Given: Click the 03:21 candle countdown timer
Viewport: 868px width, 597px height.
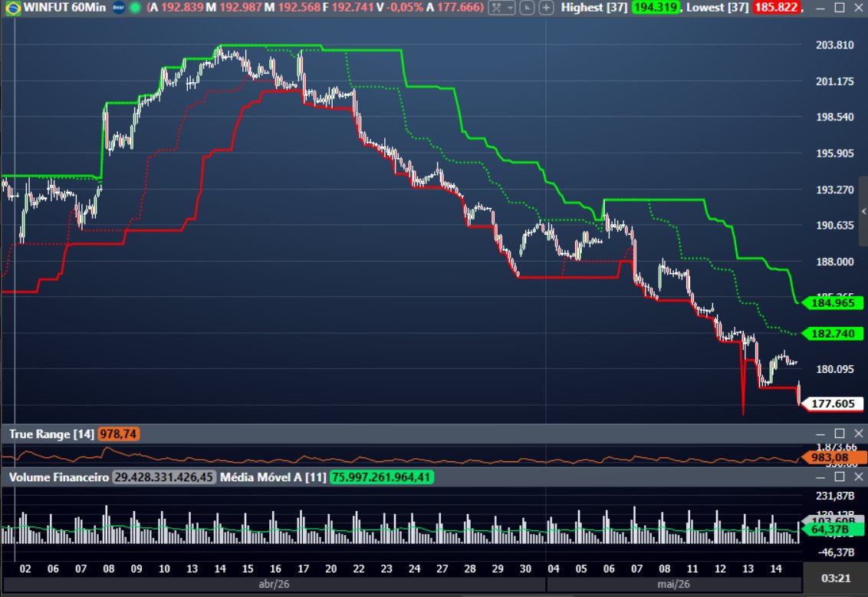Looking at the screenshot, I should click(x=836, y=578).
